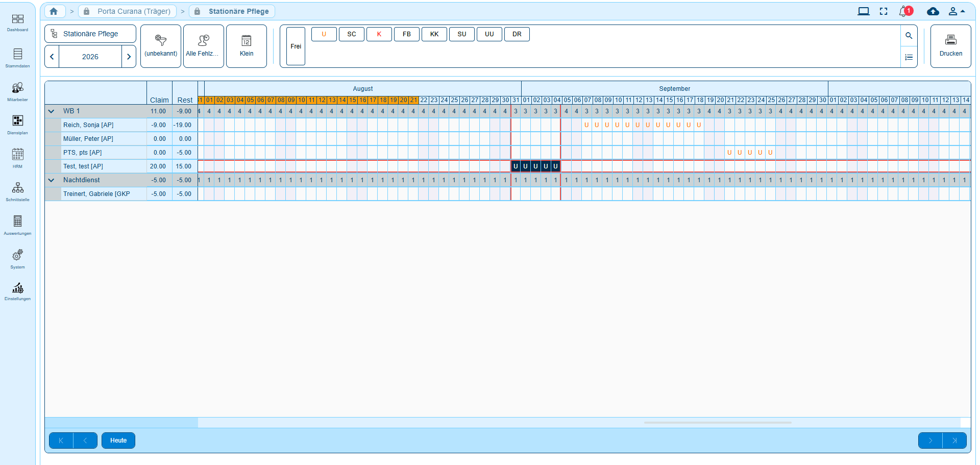Open the Mitarbeiter sidebar icon
This screenshot has height=465, width=980.
click(x=17, y=88)
